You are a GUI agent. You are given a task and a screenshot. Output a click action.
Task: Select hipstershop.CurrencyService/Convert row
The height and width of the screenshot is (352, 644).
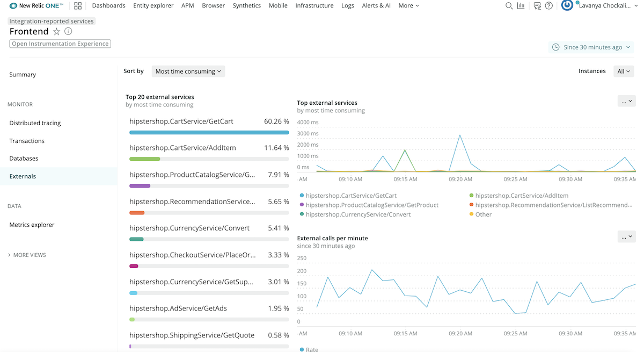[x=209, y=233]
